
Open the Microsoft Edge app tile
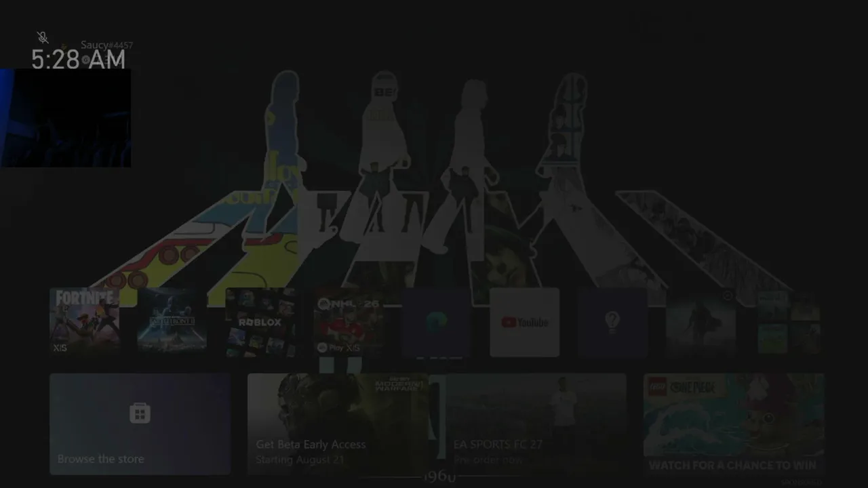point(437,322)
